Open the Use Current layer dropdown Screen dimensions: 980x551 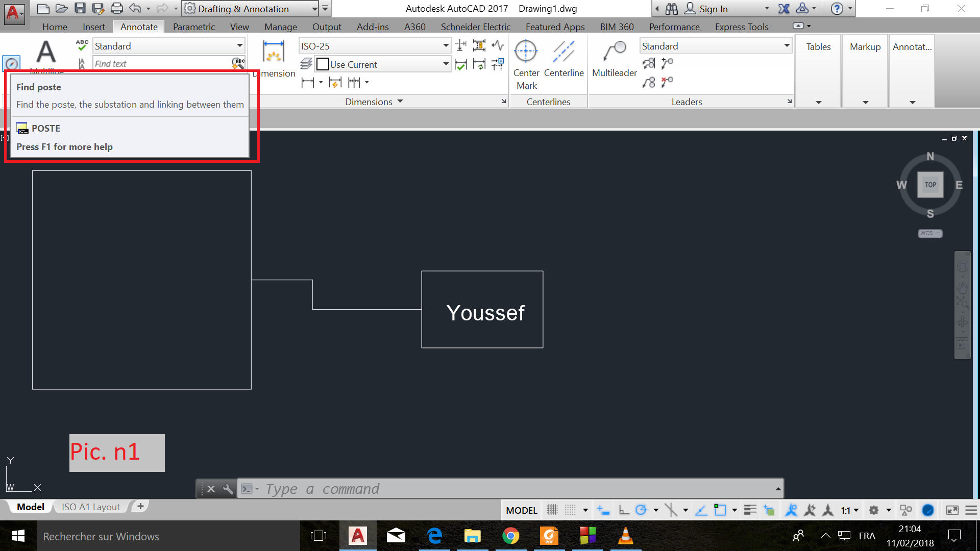pos(446,64)
